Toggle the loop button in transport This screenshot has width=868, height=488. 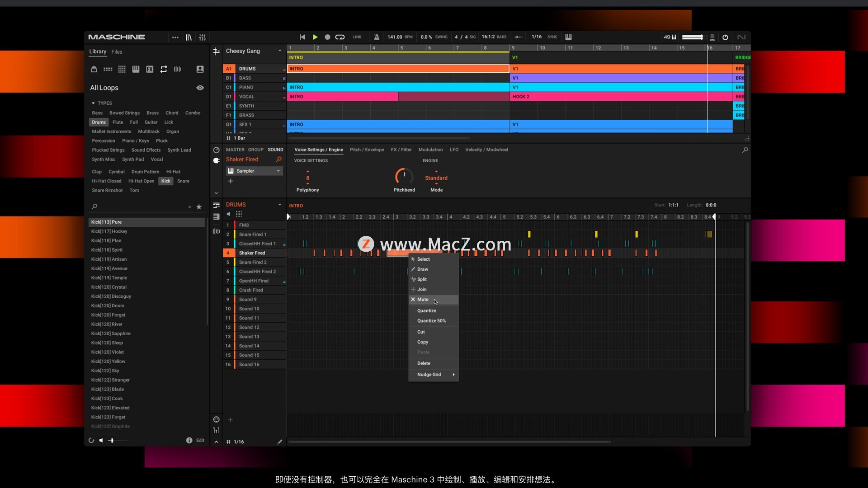click(340, 37)
